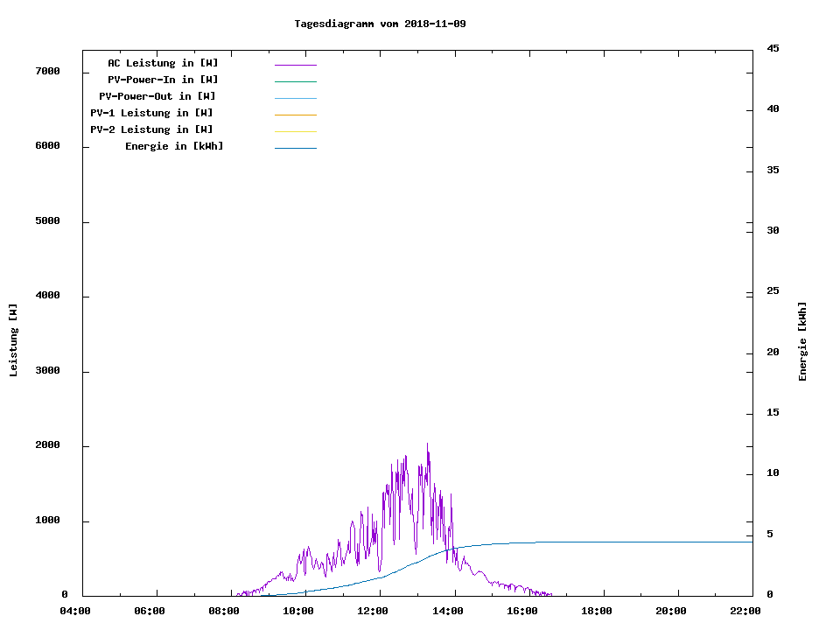Click the left axis title Leistung [W]
Image resolution: width=840 pixels, height=630 pixels.
click(13, 340)
